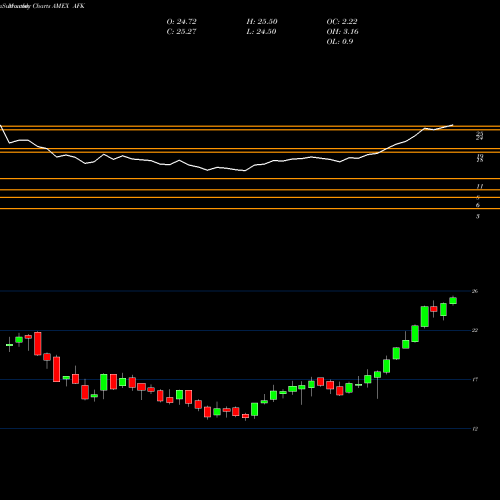The height and width of the screenshot is (500, 500).
Task: Click the end of the white line
Action: tap(453, 125)
